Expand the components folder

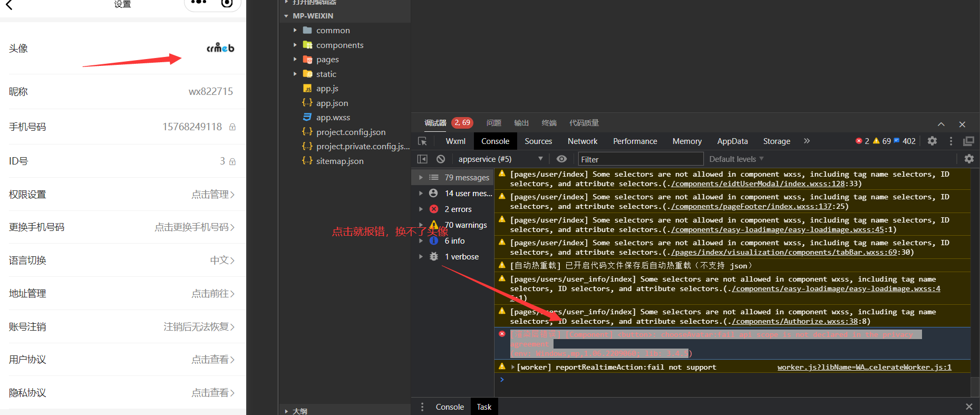(295, 45)
